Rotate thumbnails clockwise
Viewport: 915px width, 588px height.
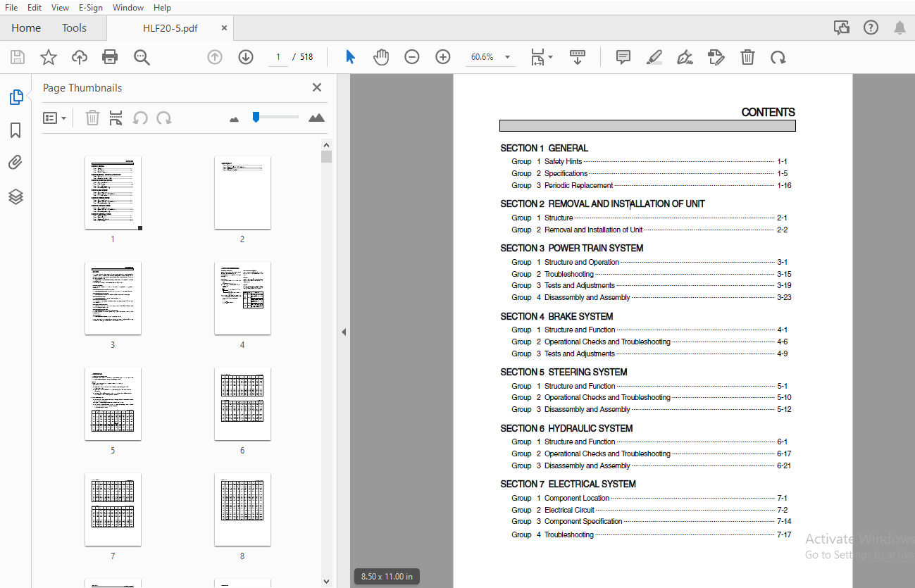pos(164,118)
